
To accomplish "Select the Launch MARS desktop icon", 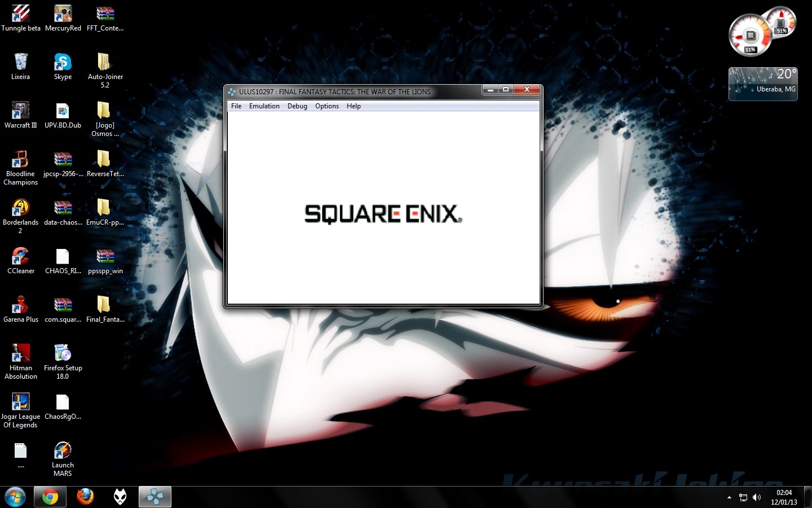I will 63,452.
